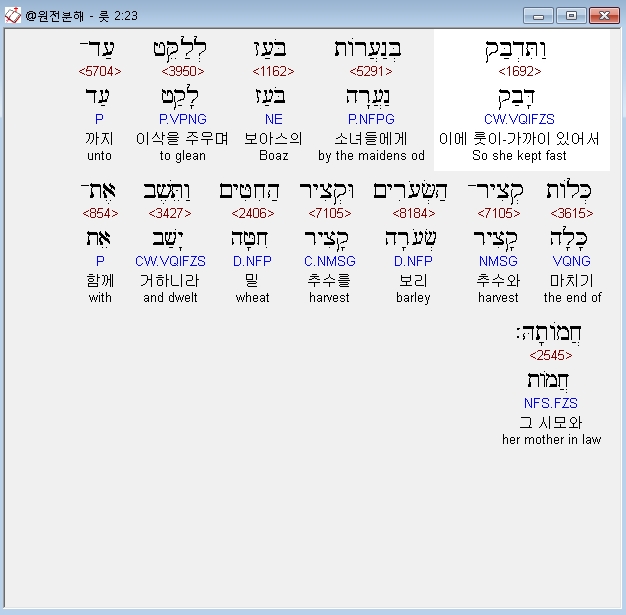Viewport: 626px width, 615px height.
Task: Select Strong's number <1162>
Action: [273, 71]
